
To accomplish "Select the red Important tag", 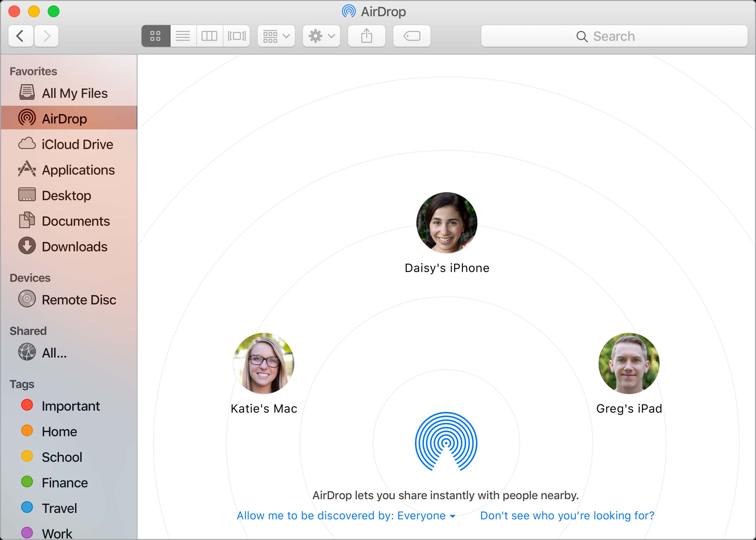I will point(27,405).
